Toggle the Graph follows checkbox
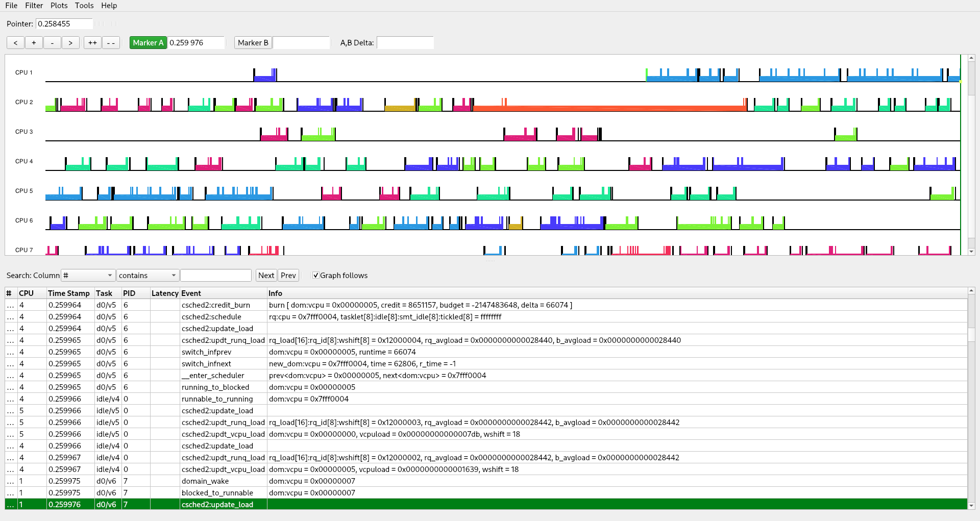Viewport: 980px width, 521px height. (316, 276)
